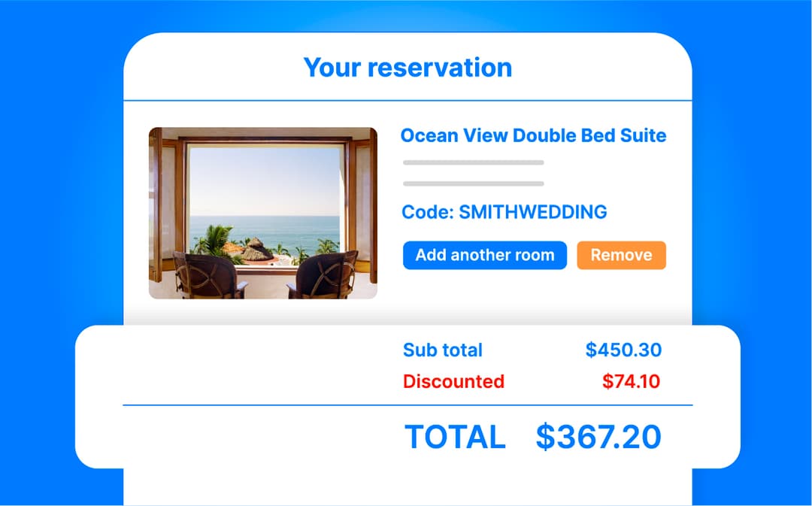Open the ocean view suite photo
The height and width of the screenshot is (506, 812).
click(x=263, y=213)
